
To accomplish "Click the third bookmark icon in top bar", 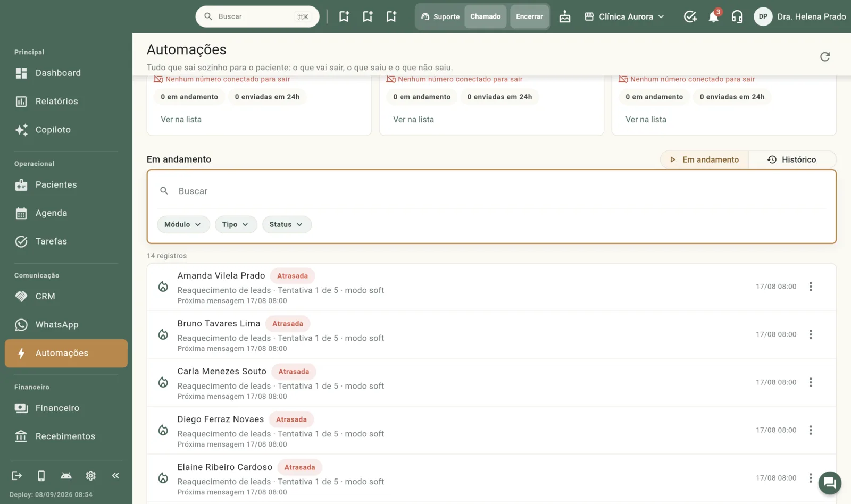I will click(x=391, y=16).
